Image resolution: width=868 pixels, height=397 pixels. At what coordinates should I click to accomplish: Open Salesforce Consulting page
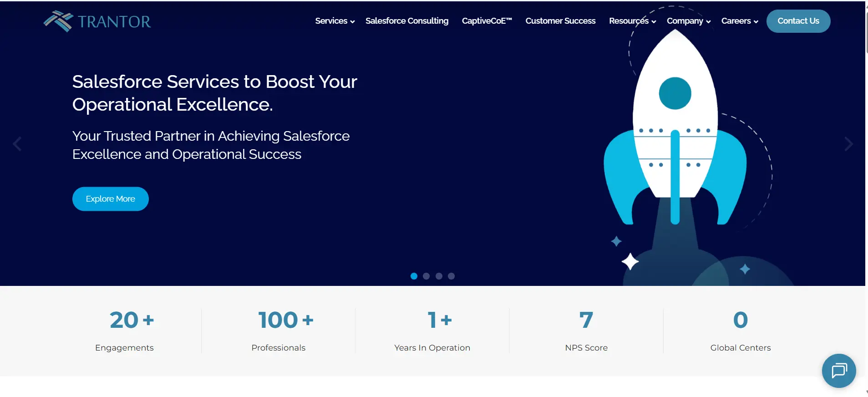tap(407, 21)
